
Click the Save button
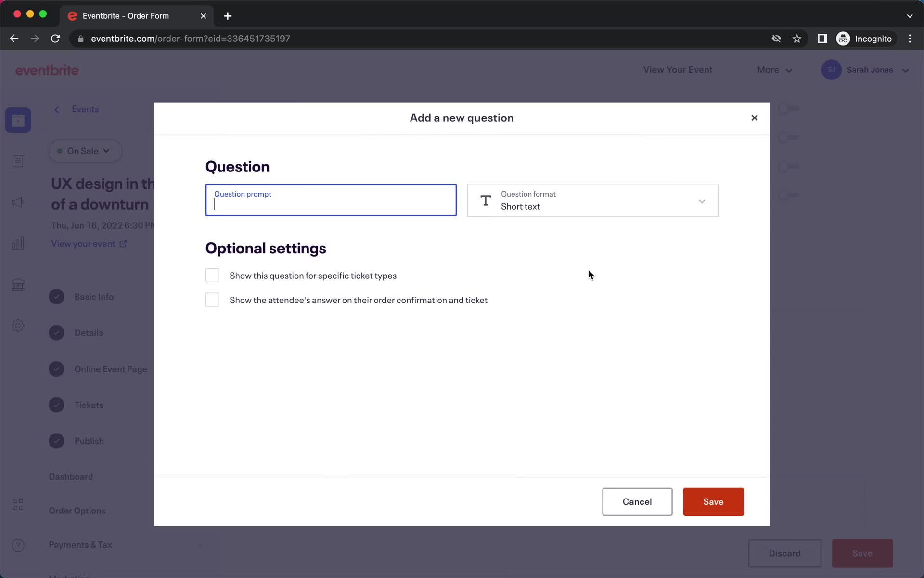pyautogui.click(x=713, y=501)
